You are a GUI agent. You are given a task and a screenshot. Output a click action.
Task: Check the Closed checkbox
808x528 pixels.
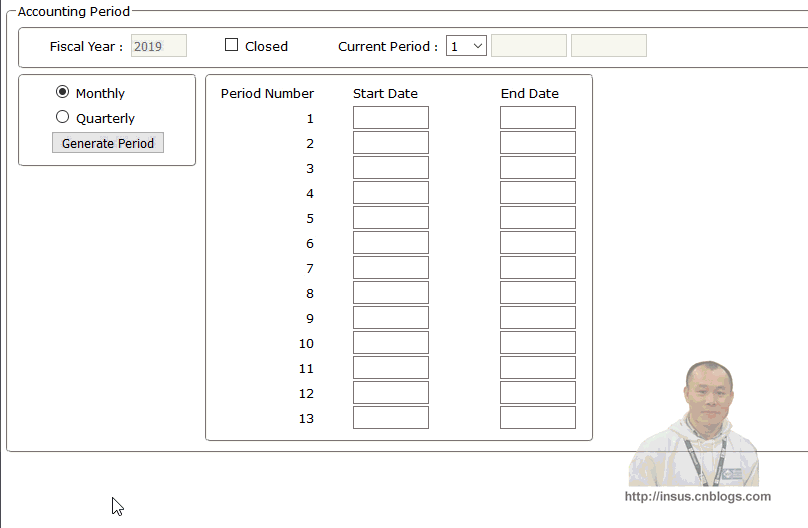(232, 45)
